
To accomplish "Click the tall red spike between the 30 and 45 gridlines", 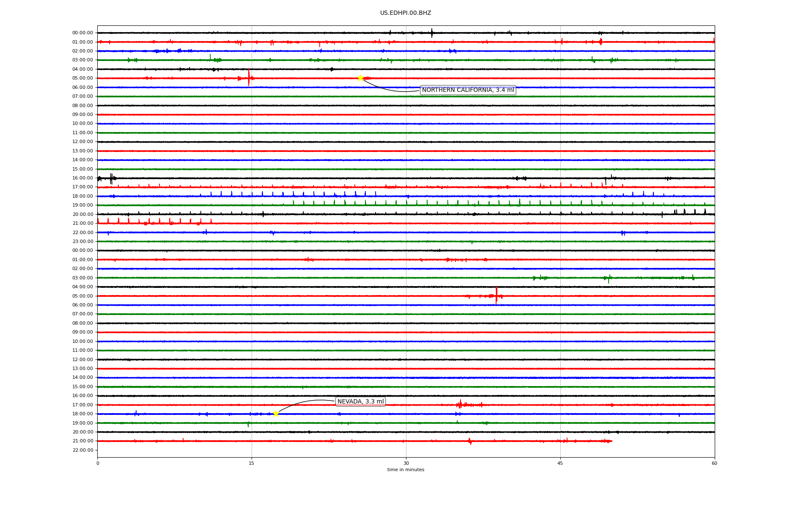I will coord(496,295).
